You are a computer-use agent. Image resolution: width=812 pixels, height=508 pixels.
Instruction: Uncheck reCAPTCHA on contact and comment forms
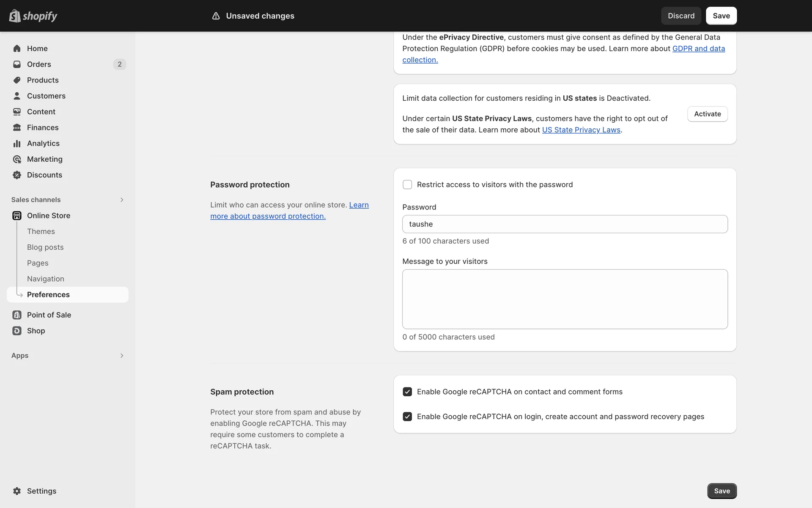tap(407, 392)
